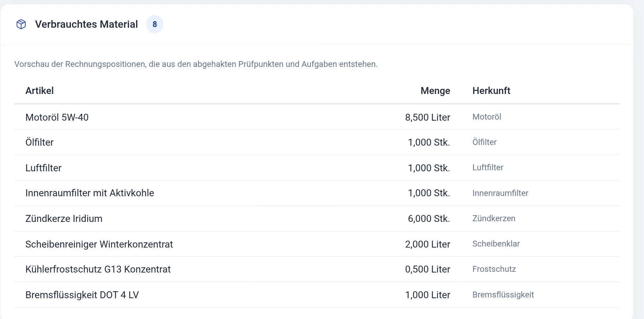Viewport: 644px width, 319px height.
Task: Click the quantity 1,000 Liter
Action: pyautogui.click(x=428, y=295)
